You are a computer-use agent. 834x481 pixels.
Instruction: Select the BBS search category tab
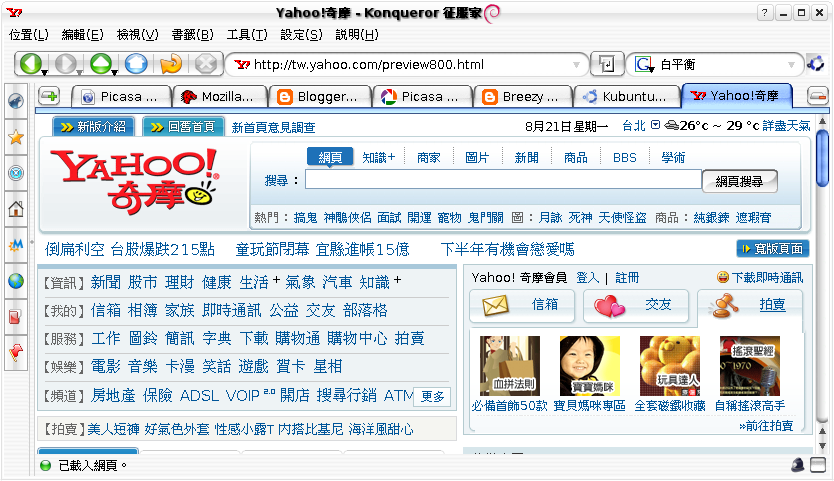pos(624,157)
